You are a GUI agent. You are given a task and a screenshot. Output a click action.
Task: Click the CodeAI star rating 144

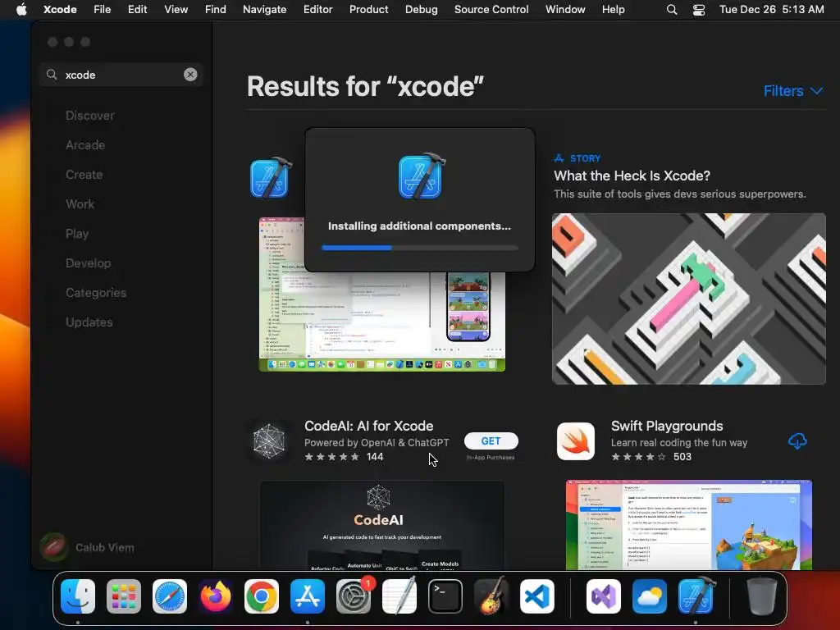[344, 457]
